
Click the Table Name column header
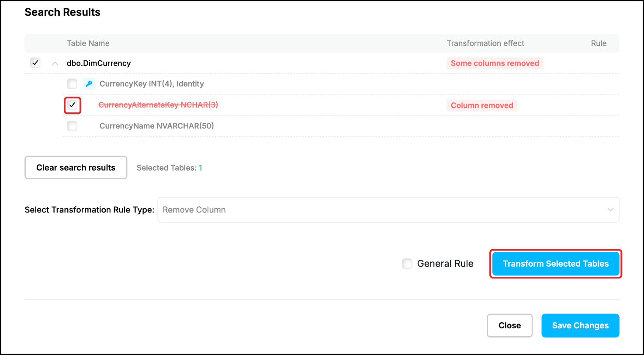[88, 43]
